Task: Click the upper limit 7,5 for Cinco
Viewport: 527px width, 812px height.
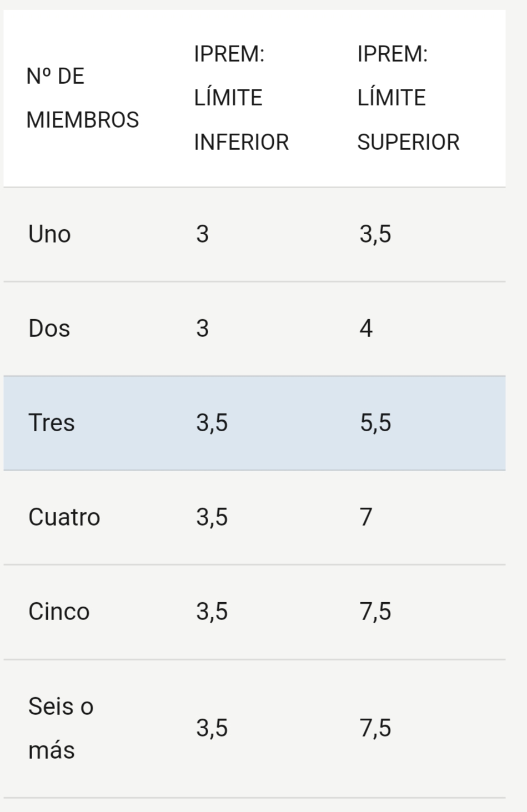Action: click(x=375, y=612)
